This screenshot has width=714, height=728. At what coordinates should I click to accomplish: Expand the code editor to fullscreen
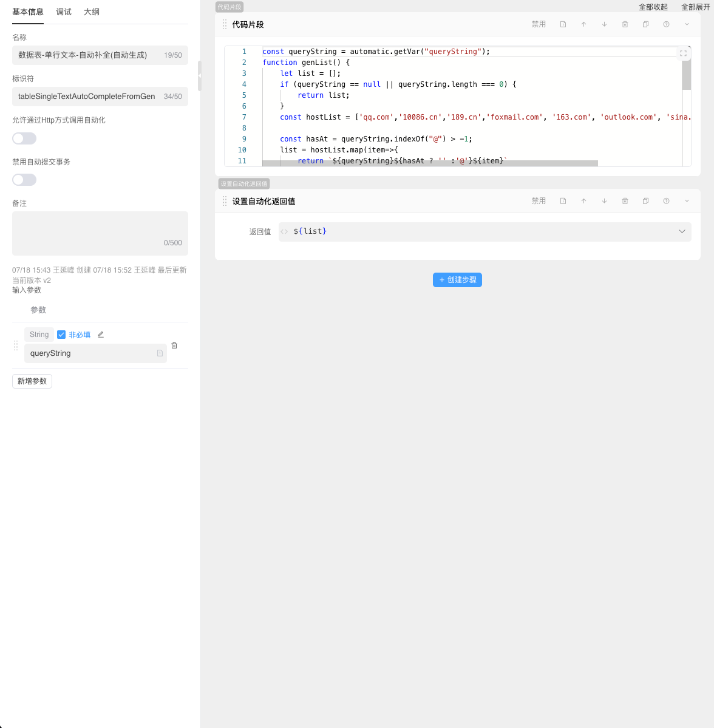pyautogui.click(x=683, y=53)
